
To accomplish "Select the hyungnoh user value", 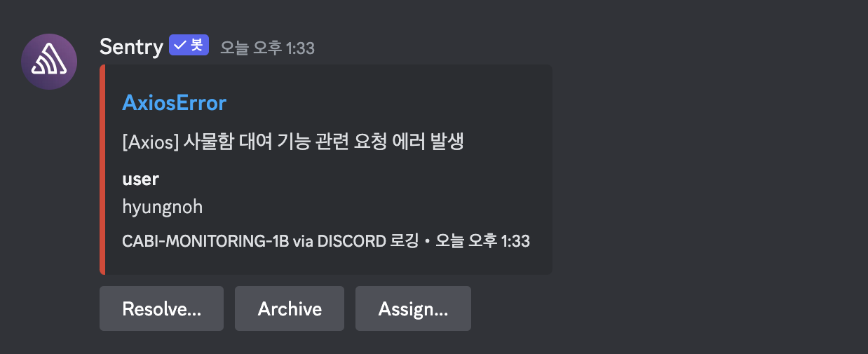I will (162, 207).
